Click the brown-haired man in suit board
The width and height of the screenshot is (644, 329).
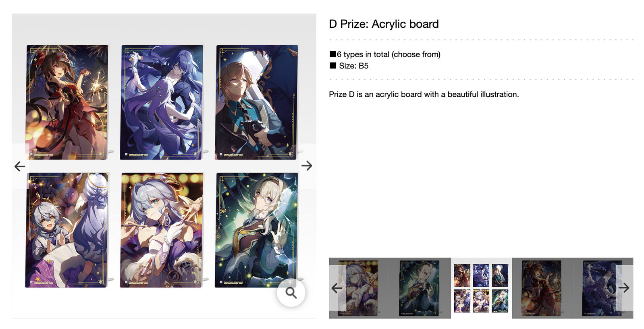click(257, 102)
